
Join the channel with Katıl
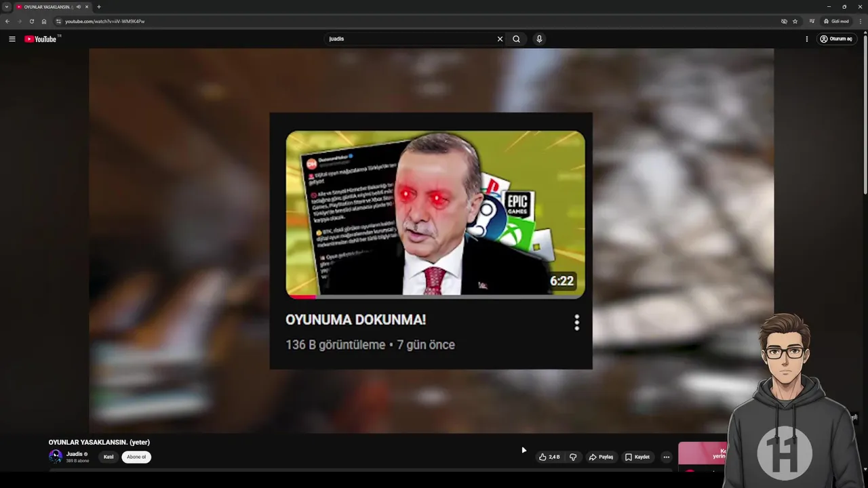pyautogui.click(x=108, y=457)
